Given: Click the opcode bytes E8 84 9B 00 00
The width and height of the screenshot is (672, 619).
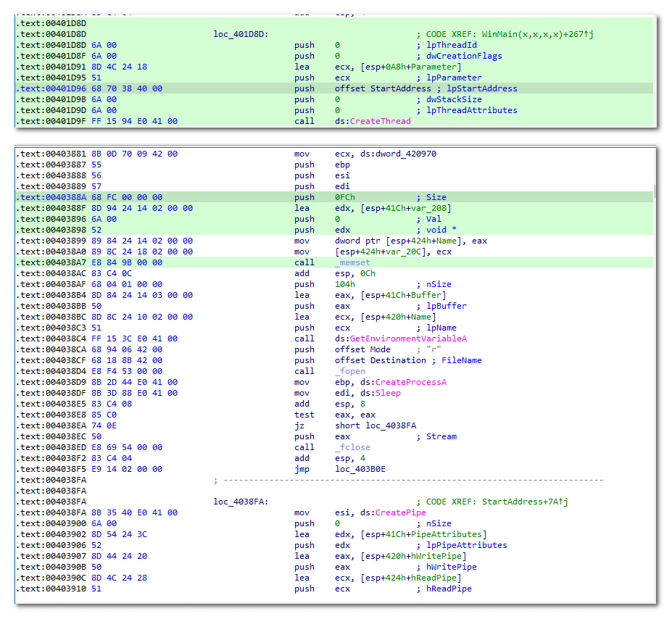Looking at the screenshot, I should [127, 262].
